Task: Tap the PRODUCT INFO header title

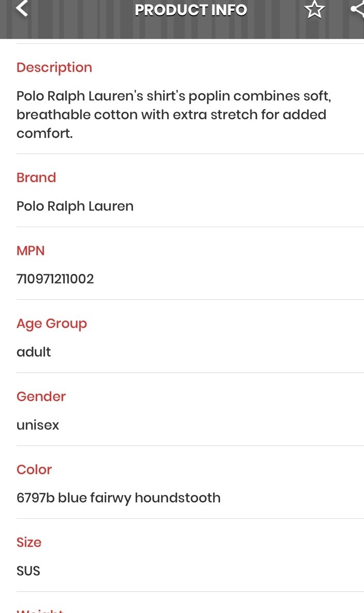Action: (x=191, y=10)
